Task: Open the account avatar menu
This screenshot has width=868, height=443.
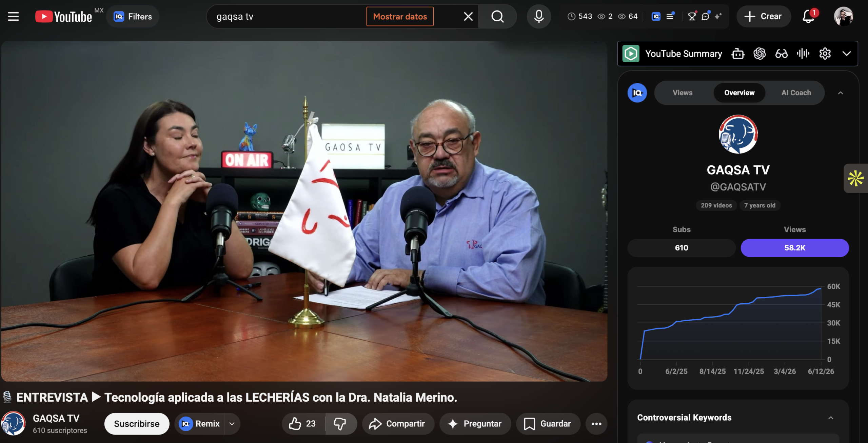Action: pyautogui.click(x=843, y=16)
